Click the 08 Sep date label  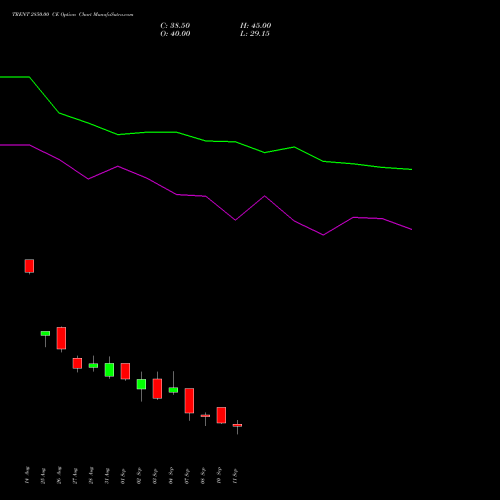203,475
